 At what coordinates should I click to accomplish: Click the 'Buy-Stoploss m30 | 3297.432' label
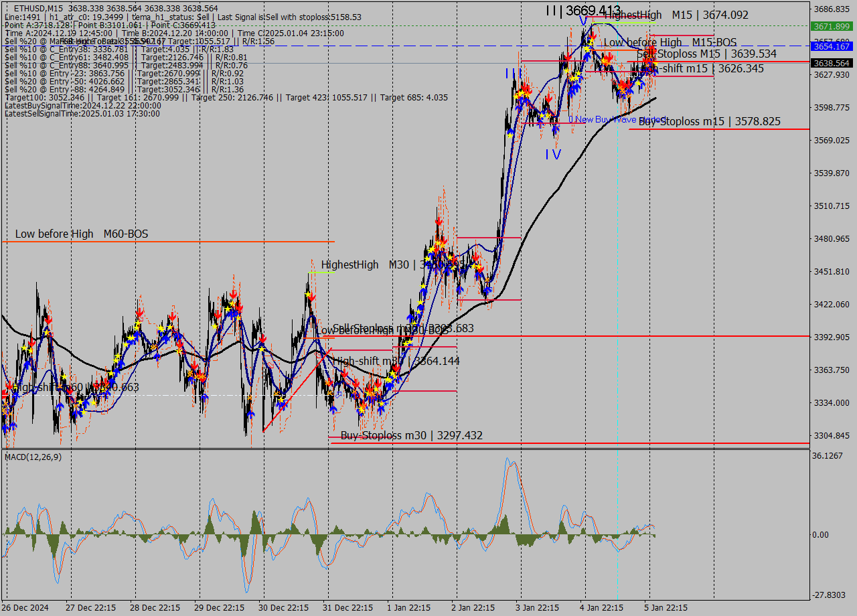pyautogui.click(x=412, y=435)
